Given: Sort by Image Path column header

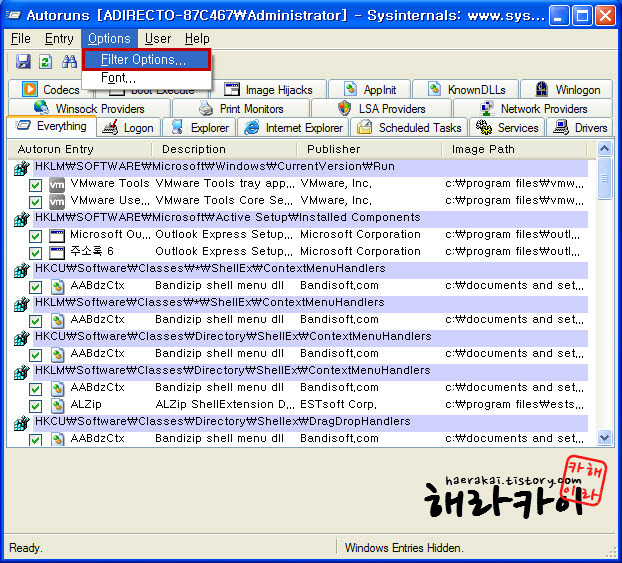Looking at the screenshot, I should pos(514,149).
